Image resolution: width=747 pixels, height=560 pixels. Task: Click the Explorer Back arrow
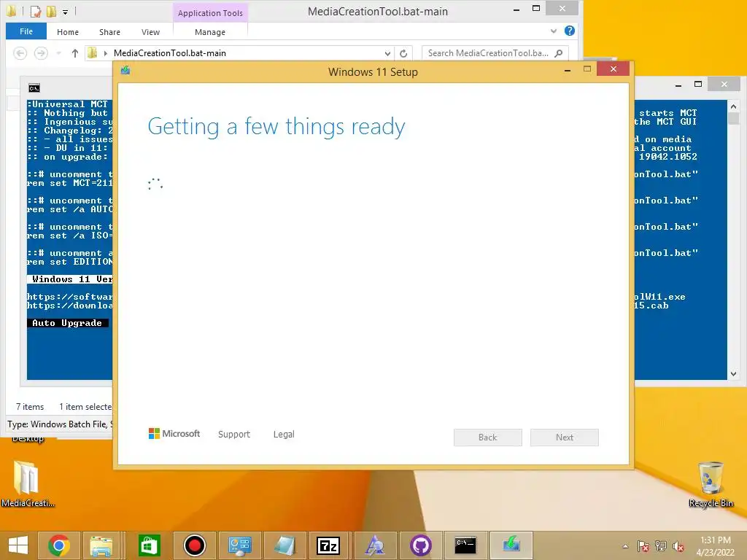click(20, 53)
